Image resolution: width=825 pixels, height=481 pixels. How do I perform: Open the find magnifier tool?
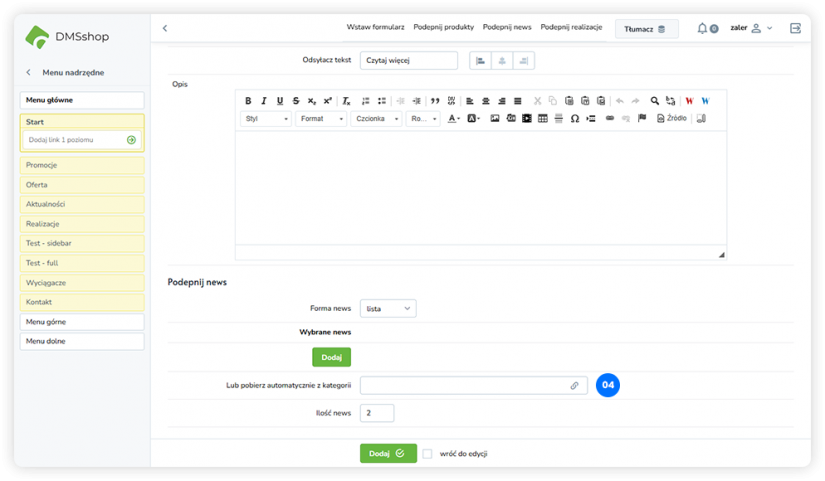coord(655,101)
